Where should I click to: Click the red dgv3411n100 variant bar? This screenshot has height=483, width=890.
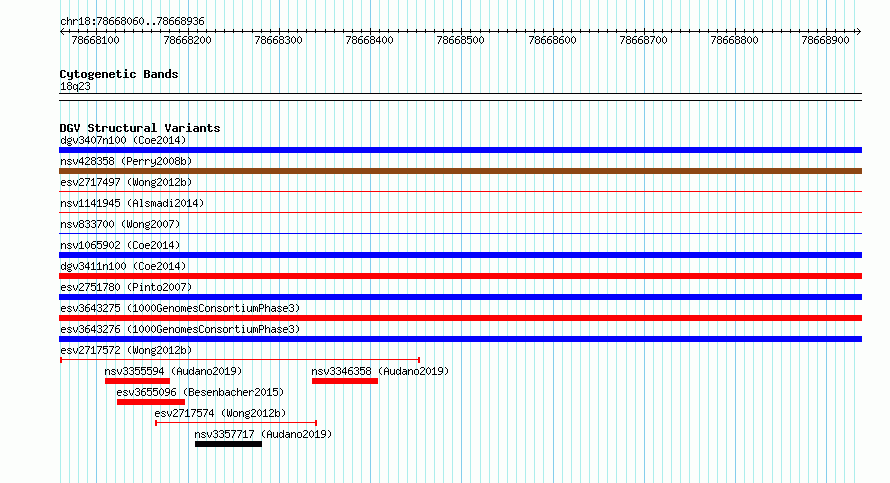[460, 276]
